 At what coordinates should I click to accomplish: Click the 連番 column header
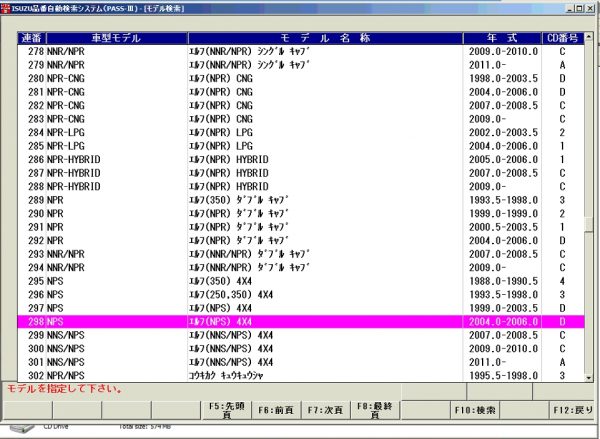point(32,38)
